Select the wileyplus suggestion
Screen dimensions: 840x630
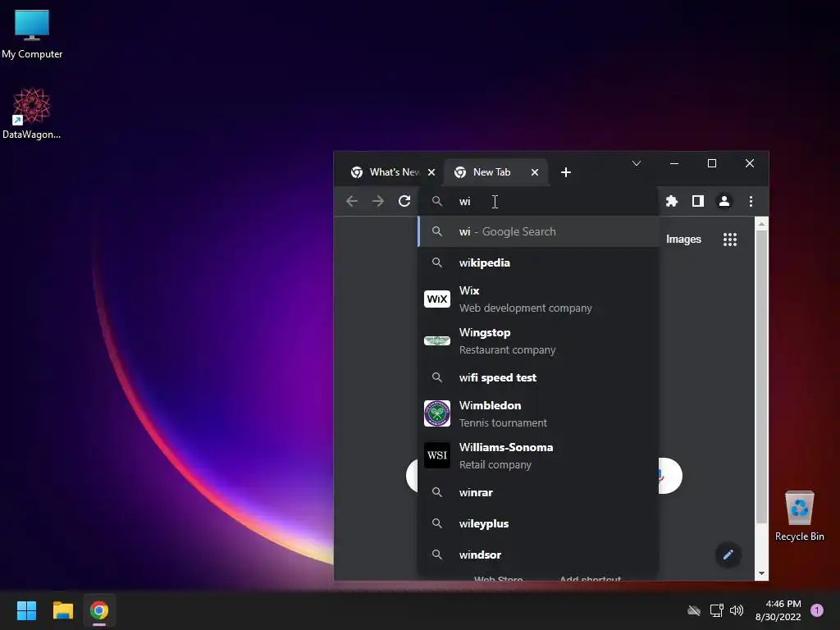(538, 523)
